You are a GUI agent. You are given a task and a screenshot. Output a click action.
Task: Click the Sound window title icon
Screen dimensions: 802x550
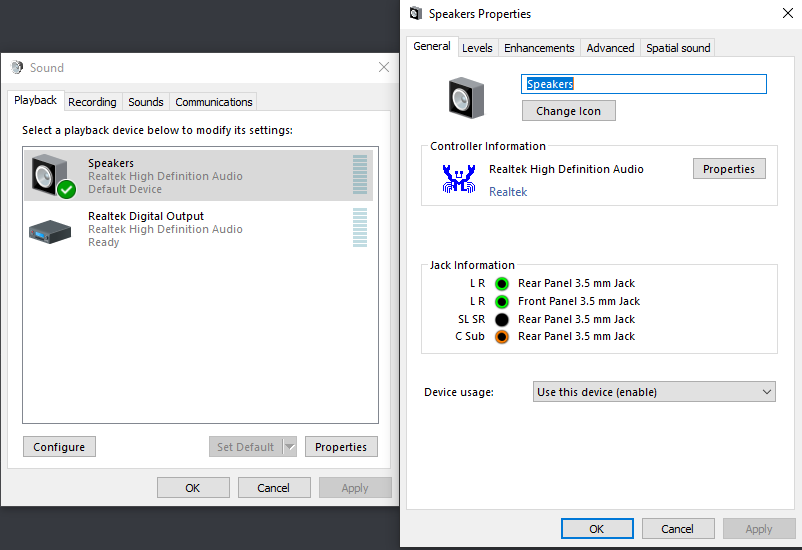[17, 68]
